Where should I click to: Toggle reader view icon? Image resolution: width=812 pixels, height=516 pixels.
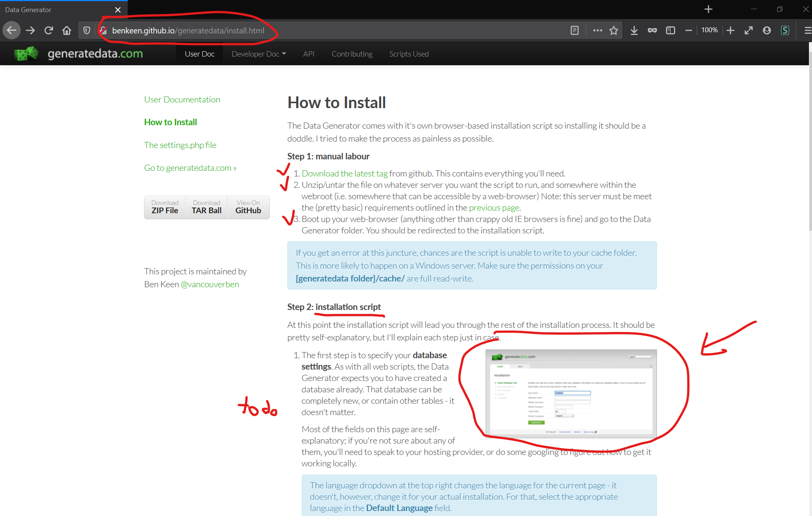(x=575, y=30)
